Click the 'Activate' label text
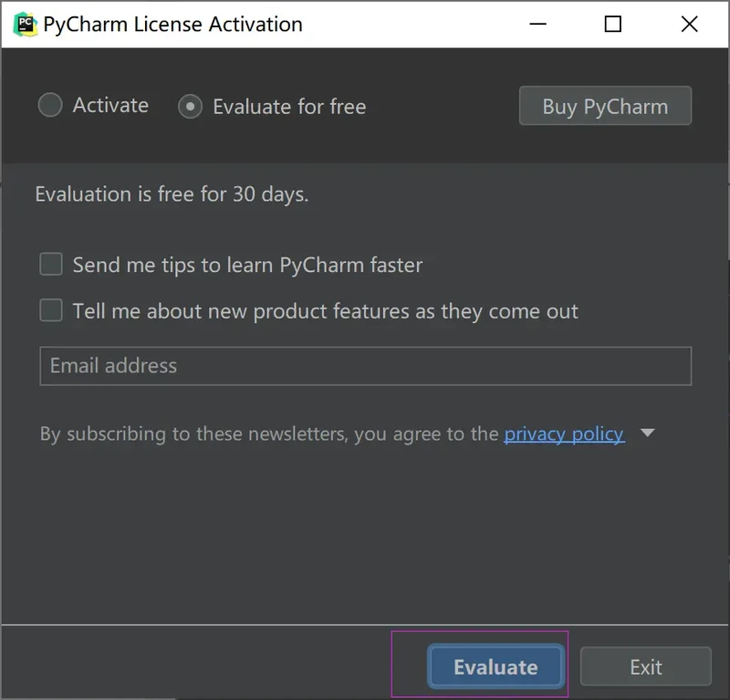 110,106
